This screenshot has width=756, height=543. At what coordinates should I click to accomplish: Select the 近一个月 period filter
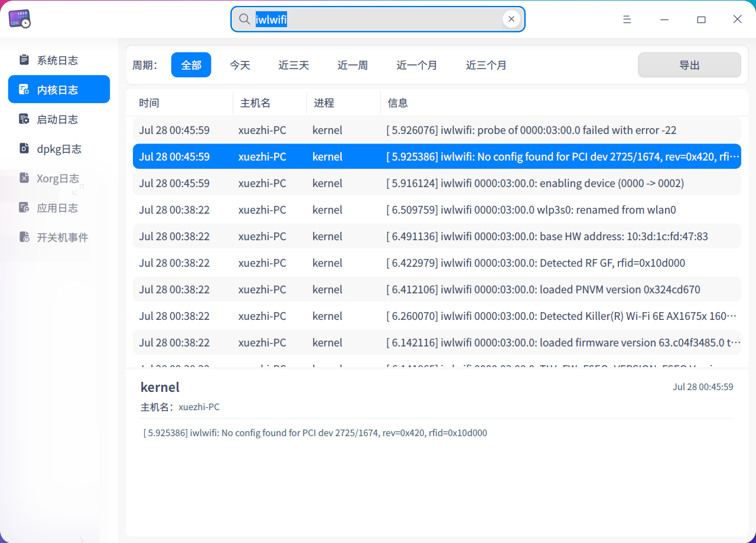(416, 65)
